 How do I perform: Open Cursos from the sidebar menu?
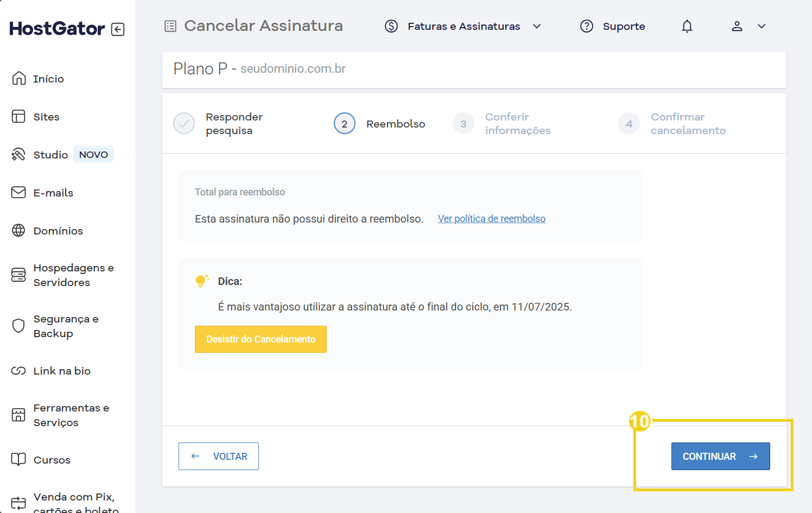52,459
